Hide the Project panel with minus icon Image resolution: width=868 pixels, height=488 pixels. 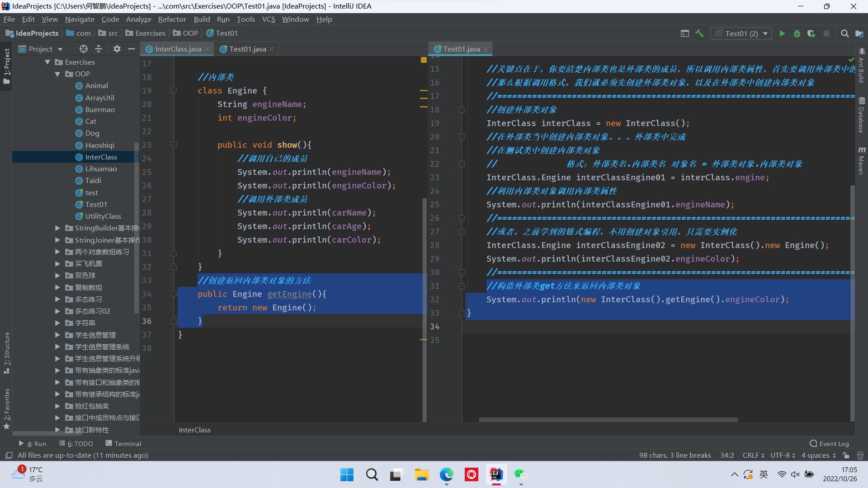132,49
